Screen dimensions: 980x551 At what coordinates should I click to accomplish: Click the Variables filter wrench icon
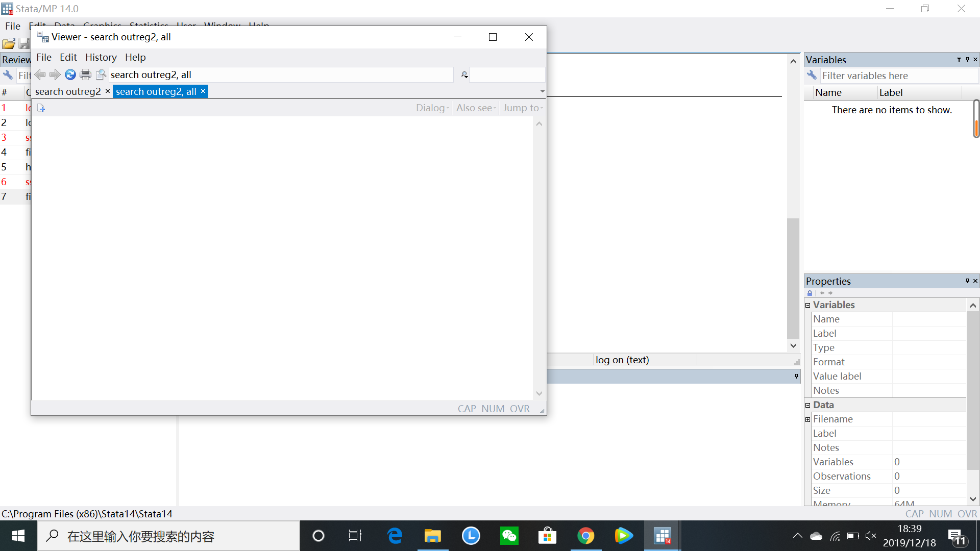[812, 76]
